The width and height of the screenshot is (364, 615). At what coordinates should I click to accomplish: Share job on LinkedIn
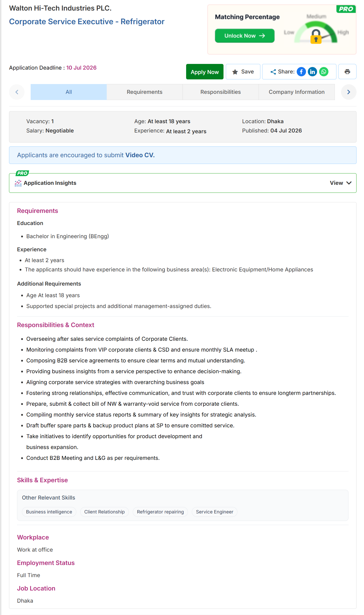312,72
